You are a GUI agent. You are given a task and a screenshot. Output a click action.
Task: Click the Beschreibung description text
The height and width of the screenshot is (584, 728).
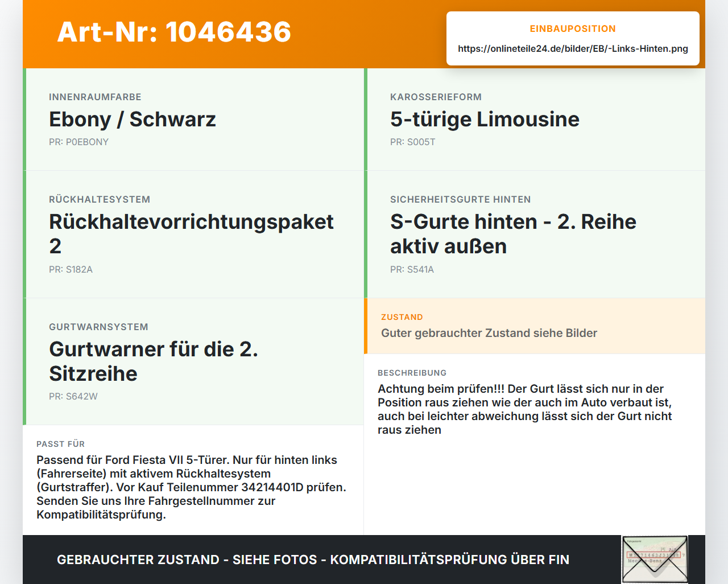coord(525,409)
